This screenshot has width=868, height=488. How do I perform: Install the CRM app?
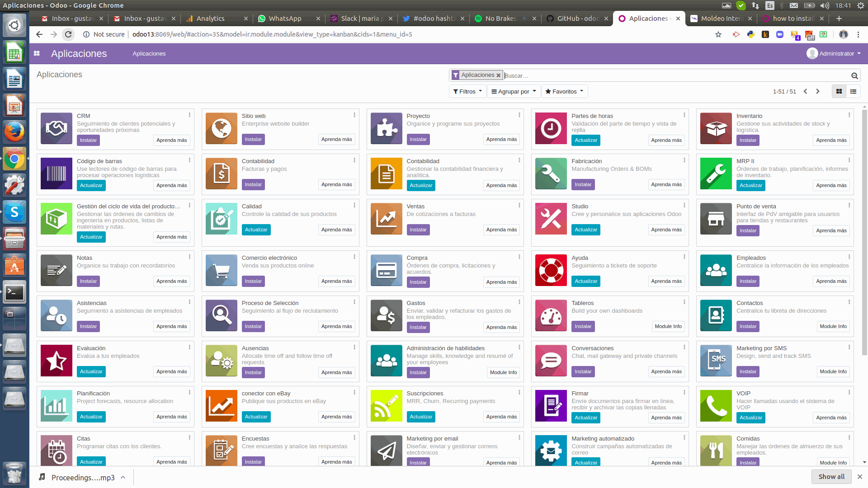[x=88, y=140]
